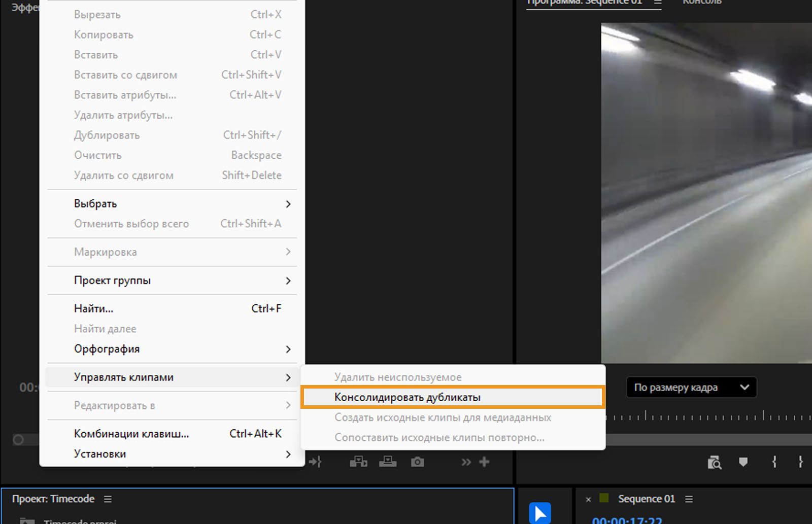The image size is (812, 524).
Task: Activate the Sequence 01 timeline tab
Action: pyautogui.click(x=647, y=499)
